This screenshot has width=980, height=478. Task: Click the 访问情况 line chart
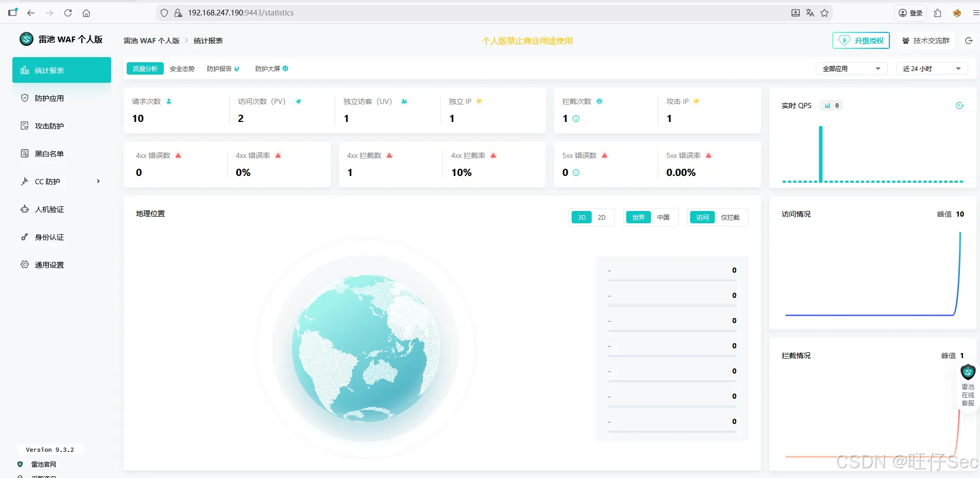tap(873, 274)
